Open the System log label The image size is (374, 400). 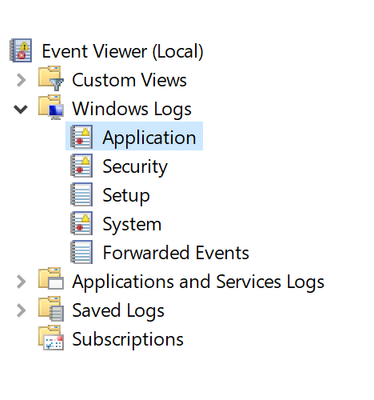pyautogui.click(x=132, y=224)
